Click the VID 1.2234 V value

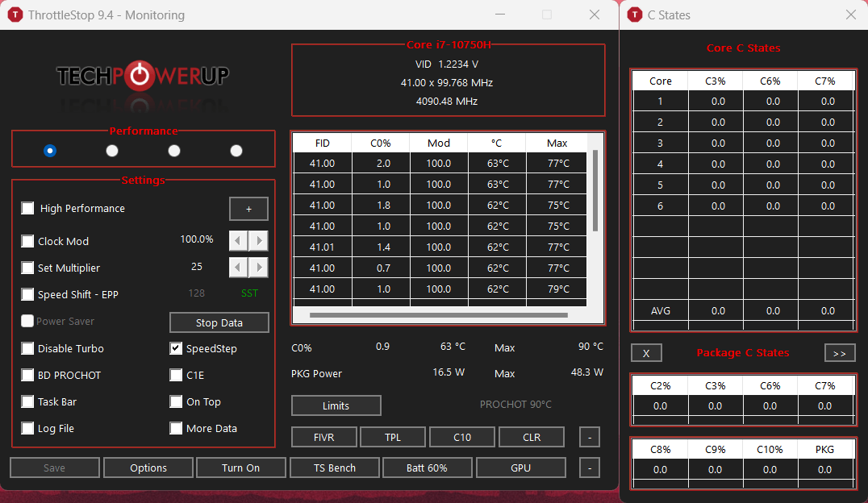[x=447, y=64]
